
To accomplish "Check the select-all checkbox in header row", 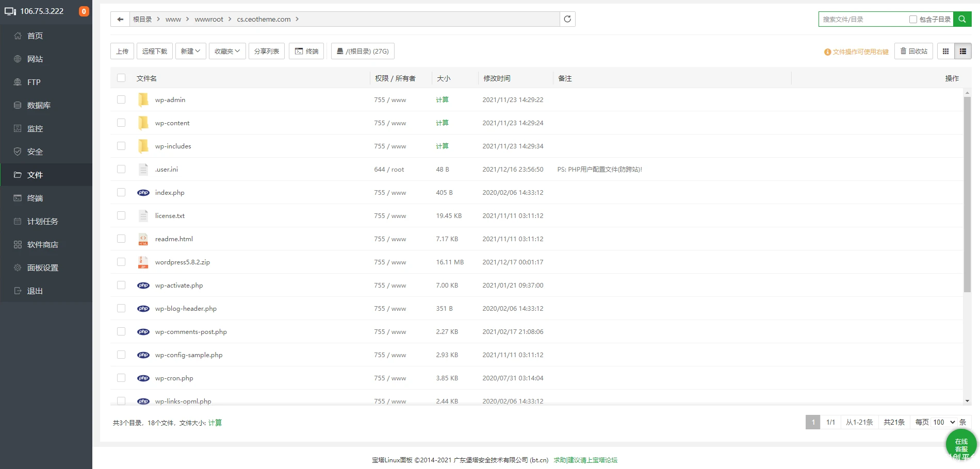I will pyautogui.click(x=121, y=78).
